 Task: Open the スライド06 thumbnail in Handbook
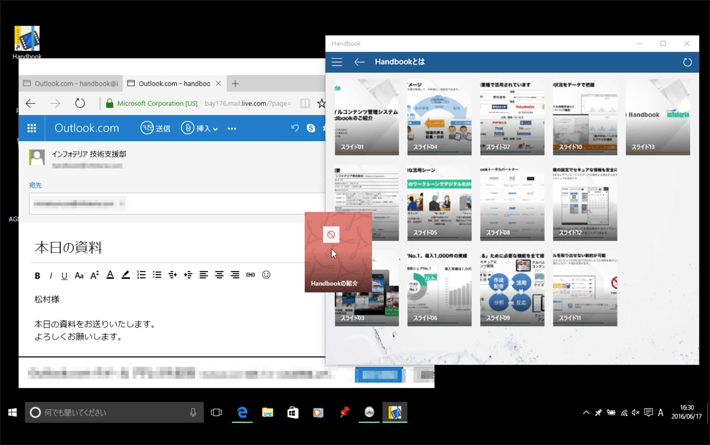point(439,288)
